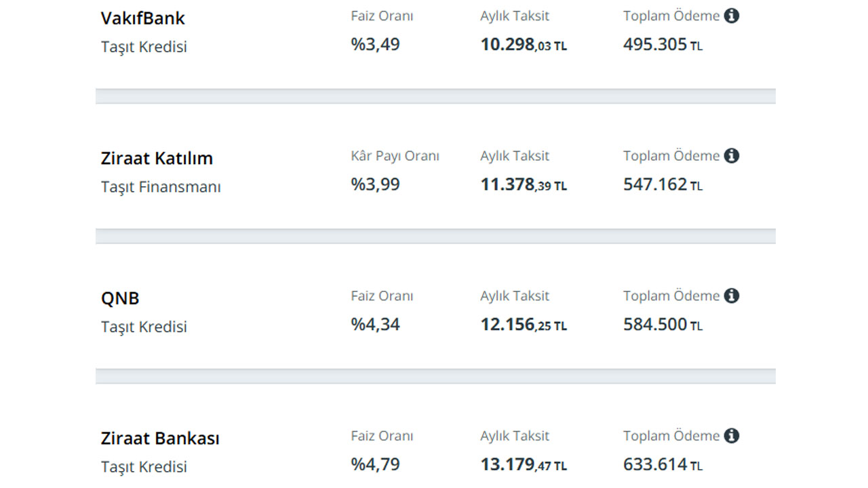Click the %4,34 QNB interest rate
The height and width of the screenshot is (488, 868).
(x=375, y=325)
